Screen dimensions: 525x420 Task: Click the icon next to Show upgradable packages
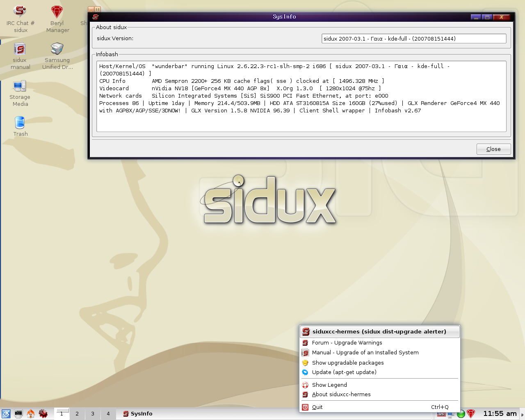tap(305, 363)
